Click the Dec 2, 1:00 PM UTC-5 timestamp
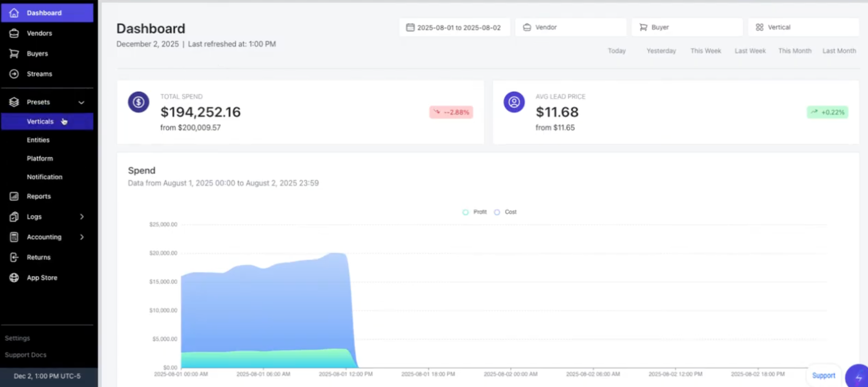868x387 pixels. pos(47,376)
